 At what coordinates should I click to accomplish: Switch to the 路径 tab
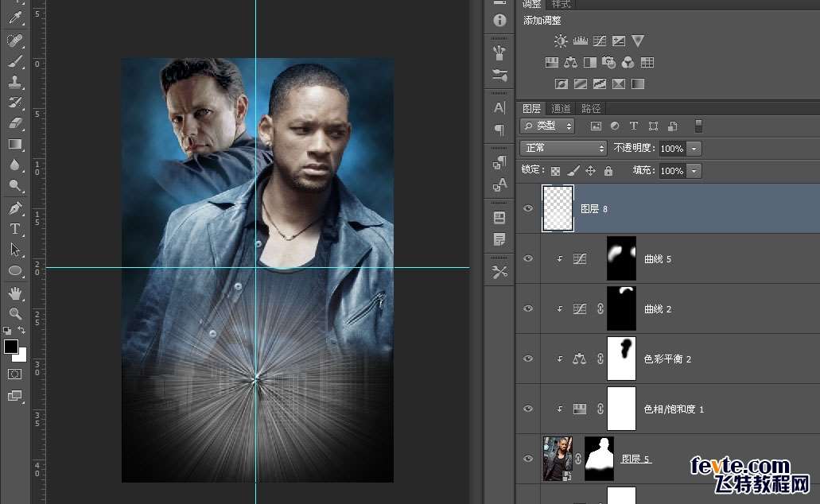tap(591, 108)
